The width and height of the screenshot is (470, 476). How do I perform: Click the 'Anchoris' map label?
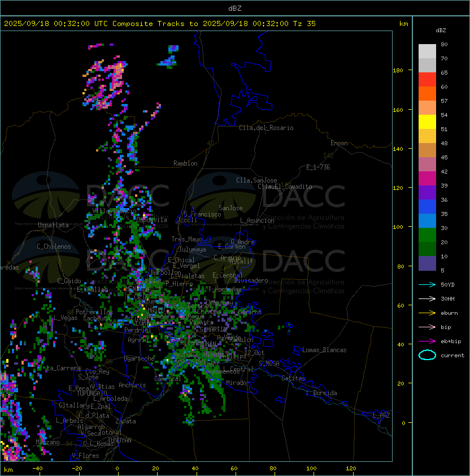click(132, 385)
